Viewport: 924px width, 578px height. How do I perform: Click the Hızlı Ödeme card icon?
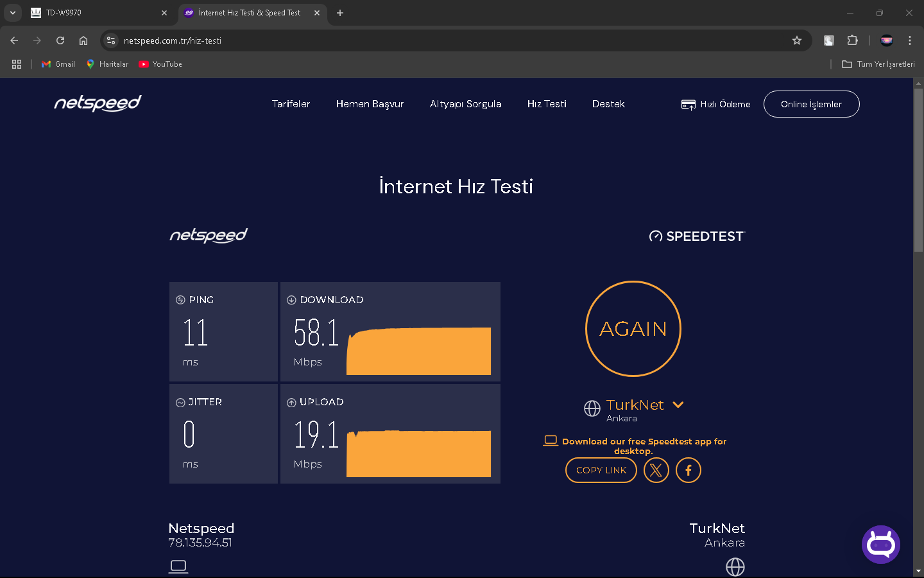(x=689, y=105)
